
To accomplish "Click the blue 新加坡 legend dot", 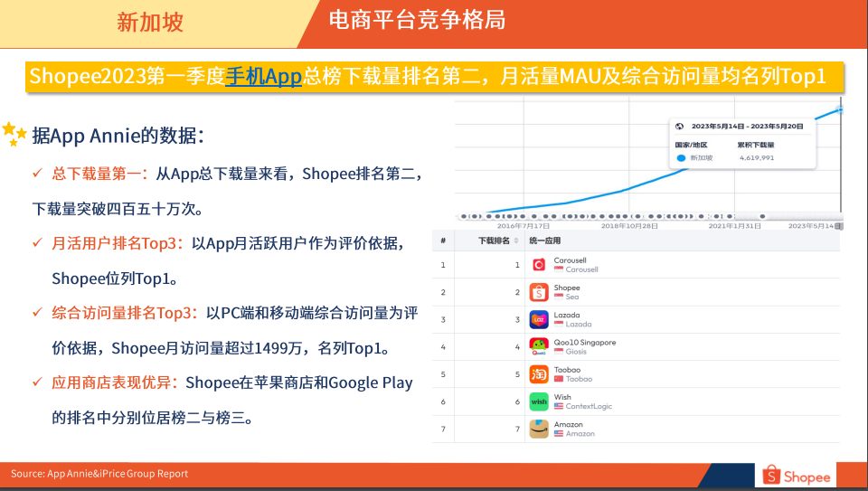I will 682,158.
